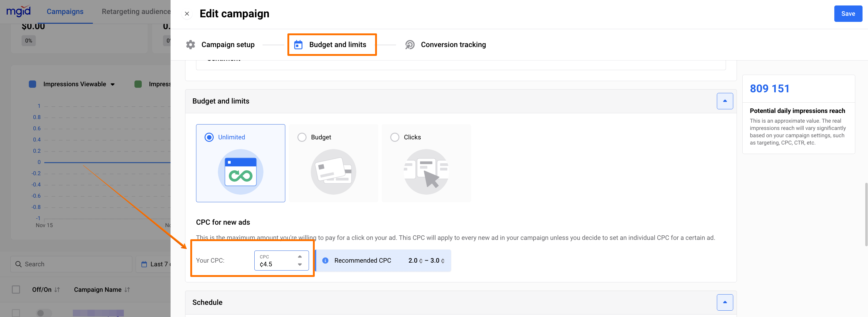This screenshot has width=868, height=317.
Task: Tick the select-all campaigns checkbox
Action: pos(16,290)
